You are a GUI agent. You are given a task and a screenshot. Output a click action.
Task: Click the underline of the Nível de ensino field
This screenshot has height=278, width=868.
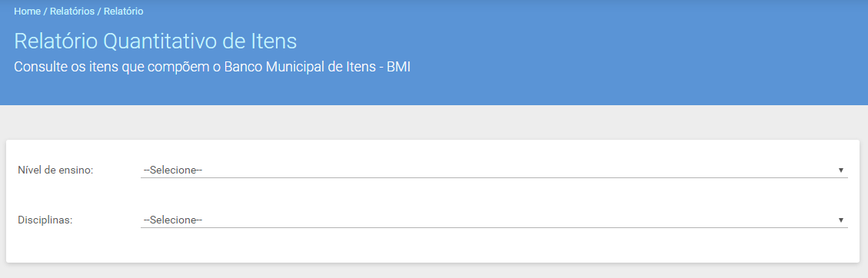pos(494,177)
